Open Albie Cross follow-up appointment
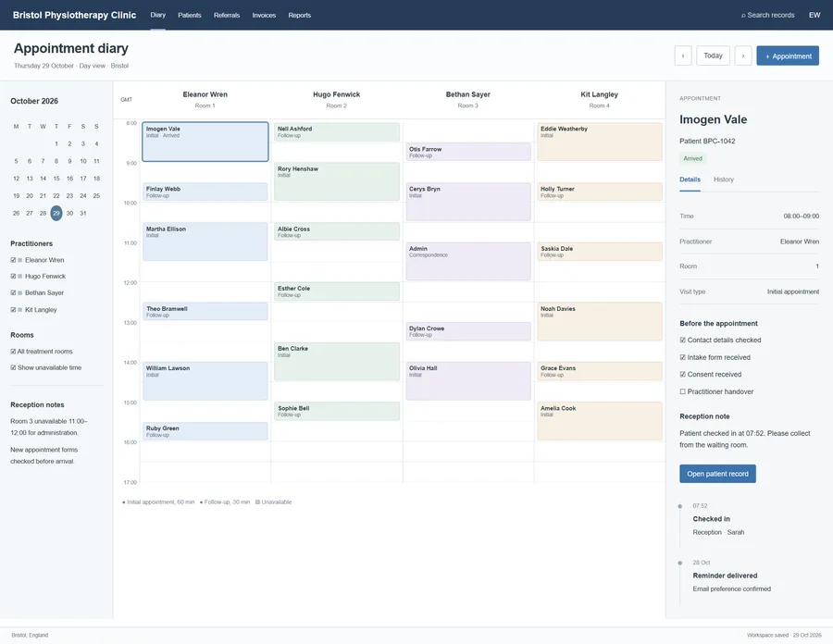 point(337,231)
